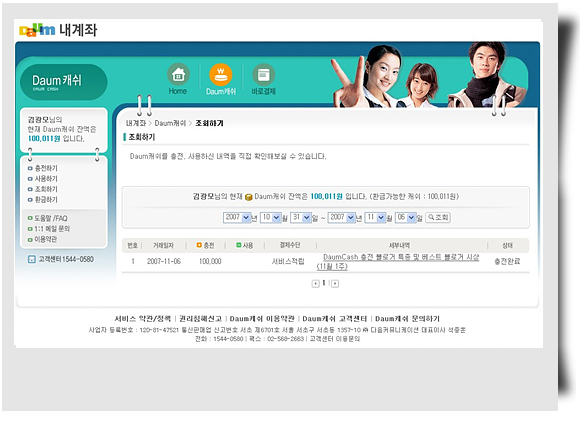Click the 충전완료 status cell

(507, 261)
